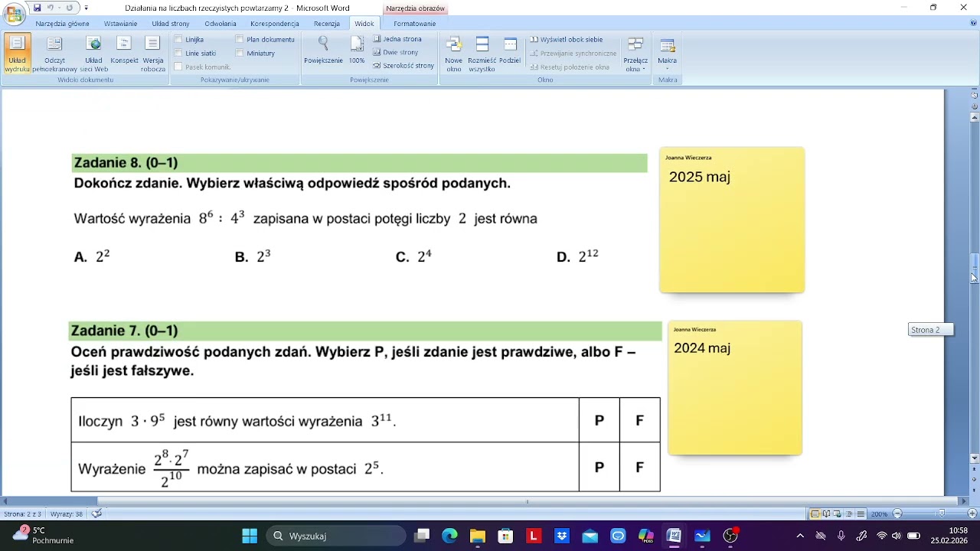Screen dimensions: 980x551
Task: Click the Zadanie 8. (0–1) heading
Action: coord(126,163)
